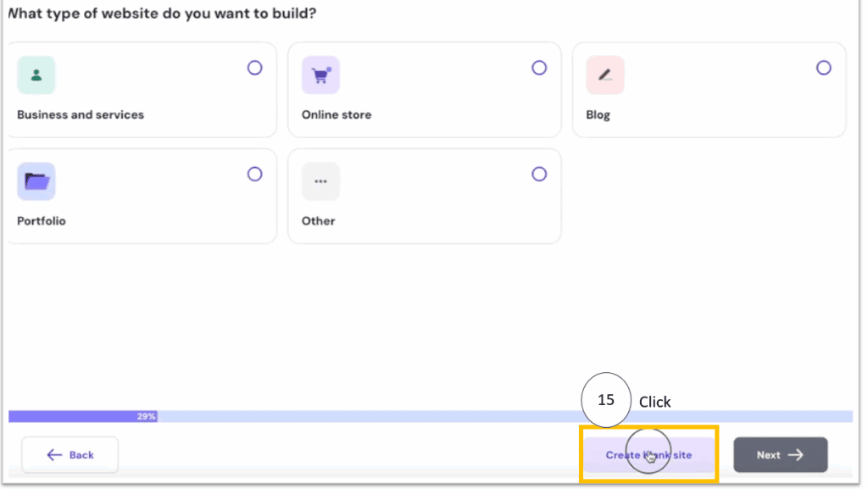Pick the Other card label
This screenshot has width=868, height=489.
(319, 220)
